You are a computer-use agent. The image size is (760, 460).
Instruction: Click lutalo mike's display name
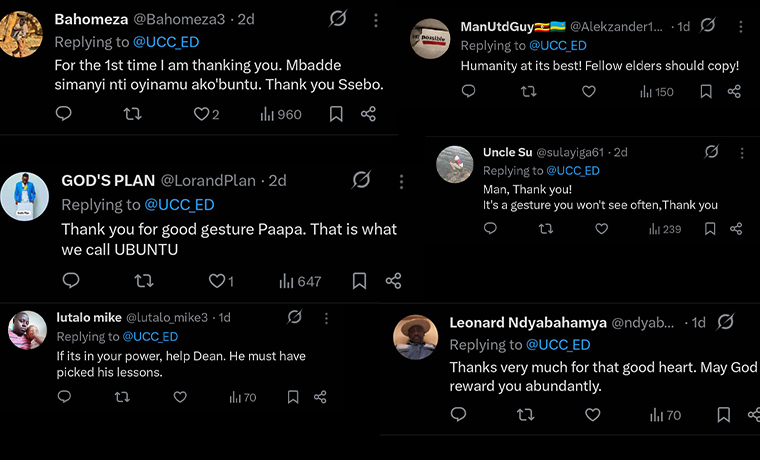point(87,317)
